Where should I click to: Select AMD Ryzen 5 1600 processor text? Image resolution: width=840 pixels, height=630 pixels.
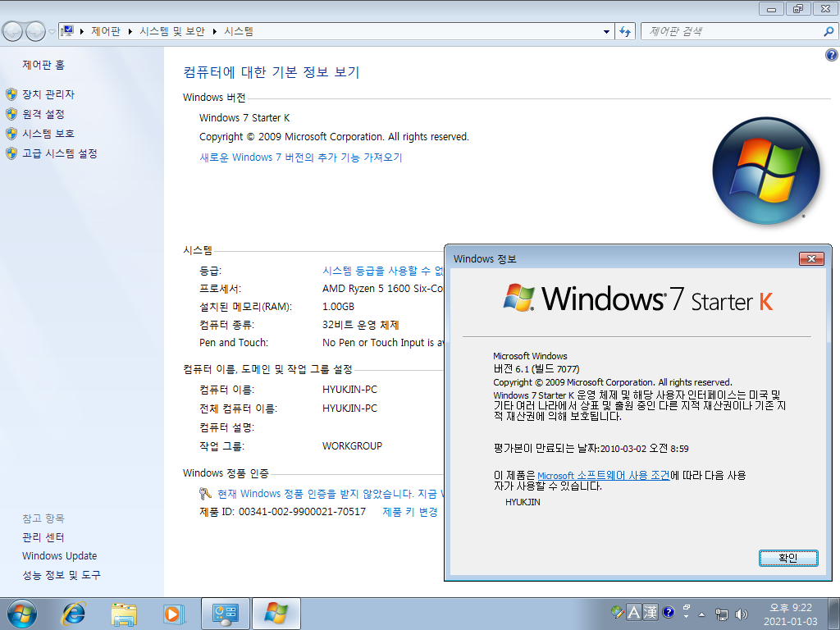coord(383,288)
